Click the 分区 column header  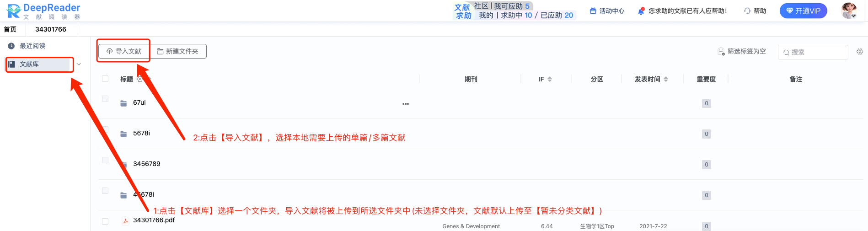[597, 79]
